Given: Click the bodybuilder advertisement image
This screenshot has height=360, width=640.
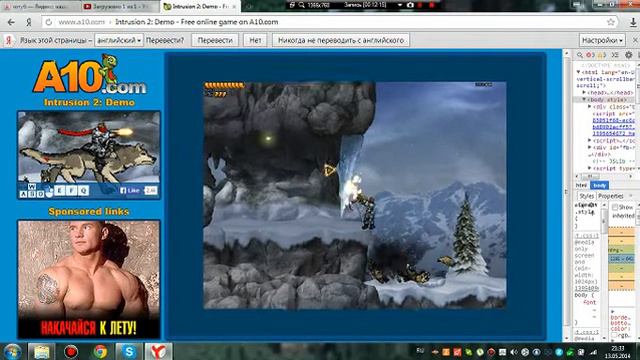Looking at the screenshot, I should 89,279.
